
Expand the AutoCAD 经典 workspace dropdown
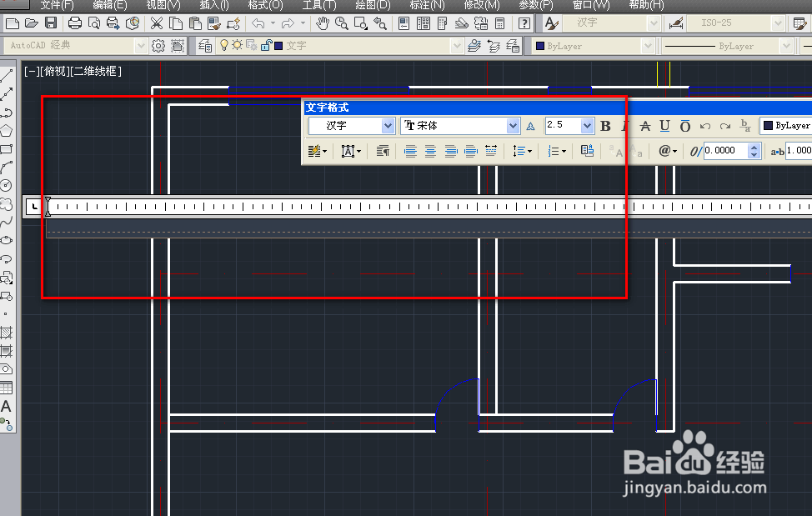(141, 46)
